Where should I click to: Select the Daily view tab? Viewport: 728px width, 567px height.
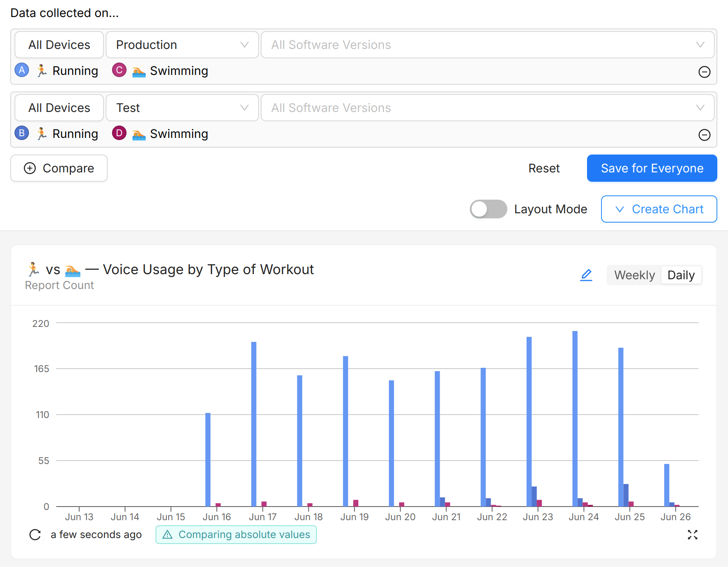click(681, 275)
